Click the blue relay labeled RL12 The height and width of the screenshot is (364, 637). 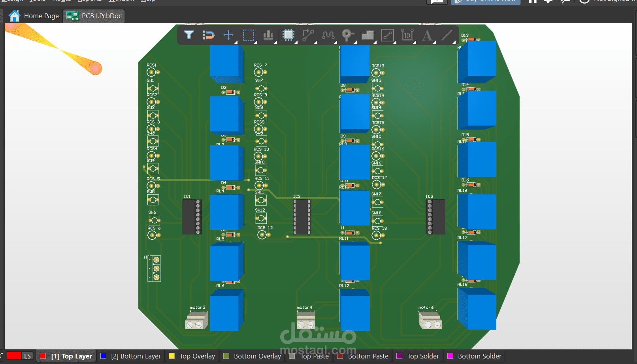tap(355, 310)
